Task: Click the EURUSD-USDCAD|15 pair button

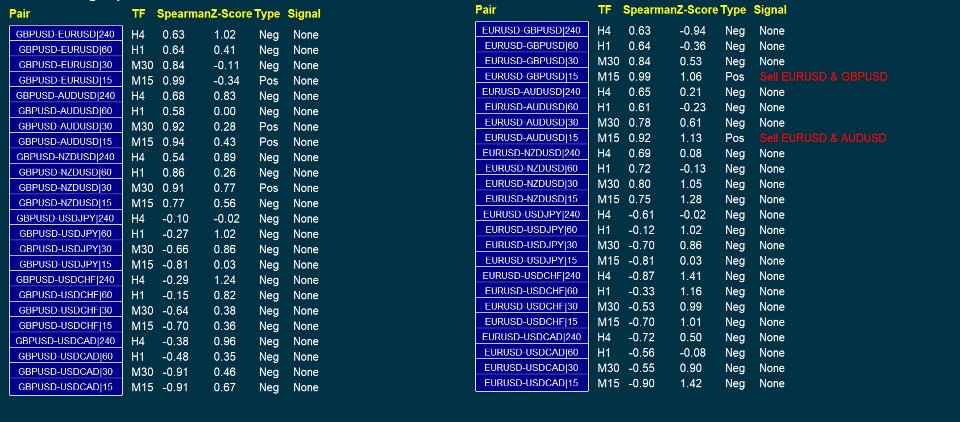Action: click(x=531, y=383)
